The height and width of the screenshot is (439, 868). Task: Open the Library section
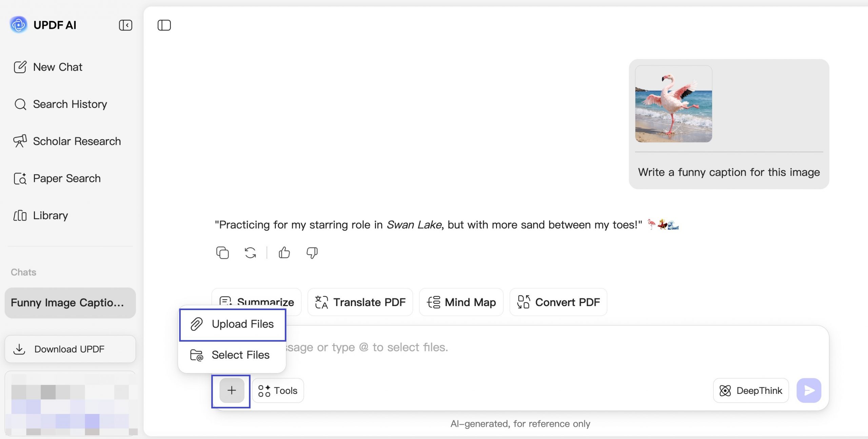pyautogui.click(x=40, y=215)
